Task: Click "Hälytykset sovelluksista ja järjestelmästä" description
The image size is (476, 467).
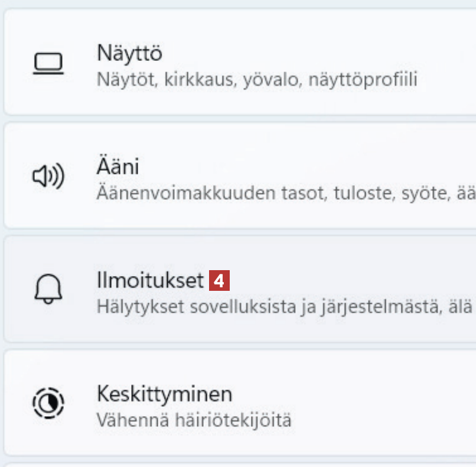Action: click(259, 306)
